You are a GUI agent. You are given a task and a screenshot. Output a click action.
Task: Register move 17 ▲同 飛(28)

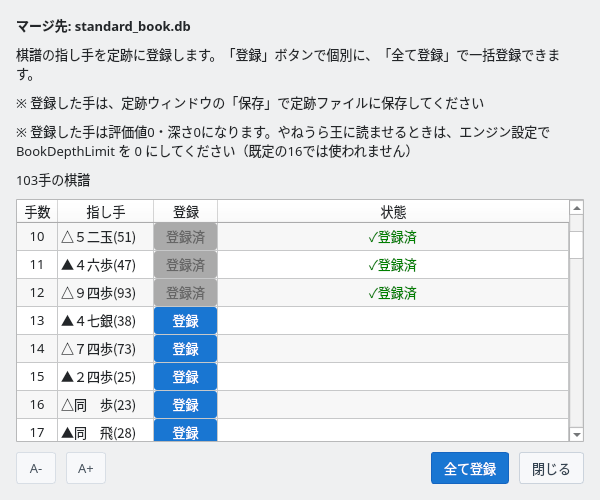click(x=186, y=431)
